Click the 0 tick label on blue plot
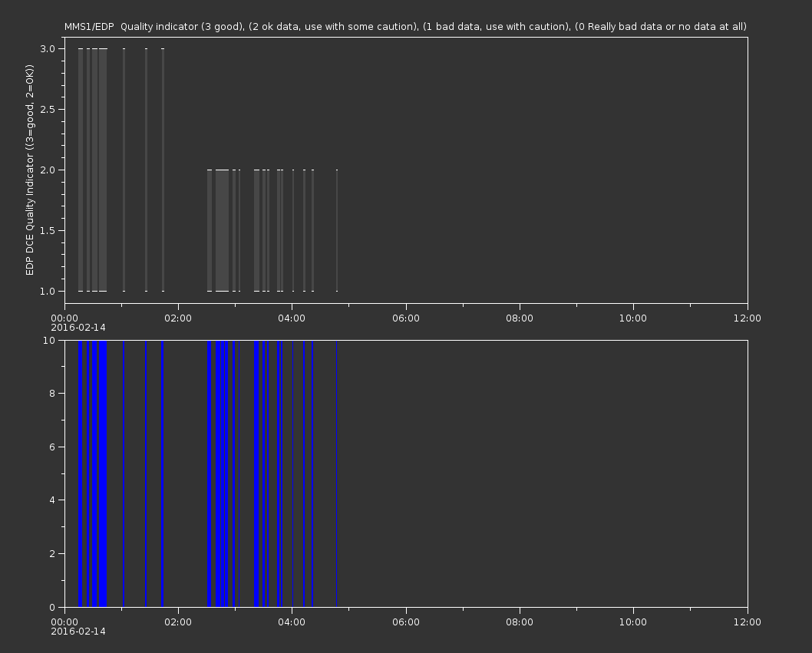Viewport: 812px width, 653px height. click(x=52, y=607)
